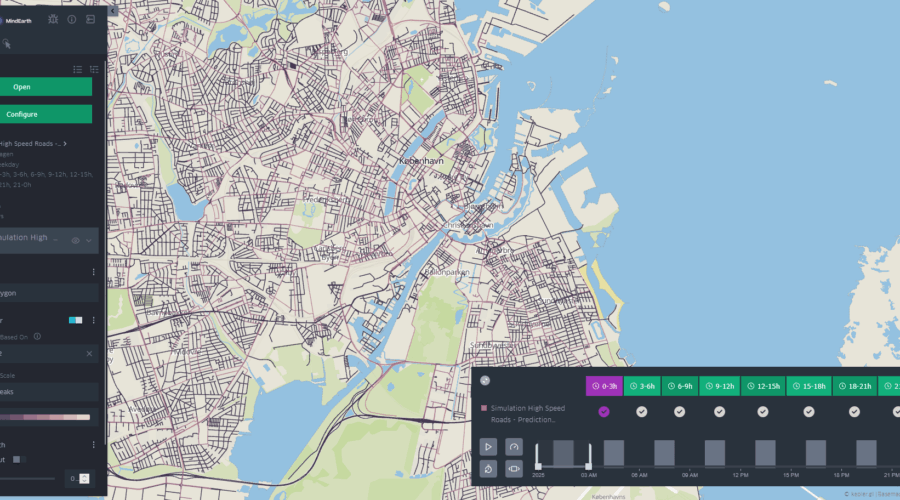
Task: Click the green Configure button
Action: point(46,114)
